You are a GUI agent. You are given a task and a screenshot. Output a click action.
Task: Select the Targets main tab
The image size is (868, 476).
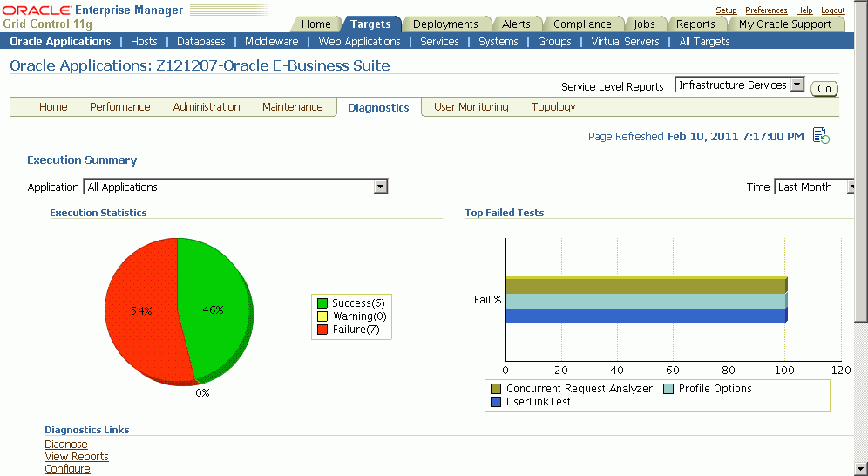click(370, 24)
